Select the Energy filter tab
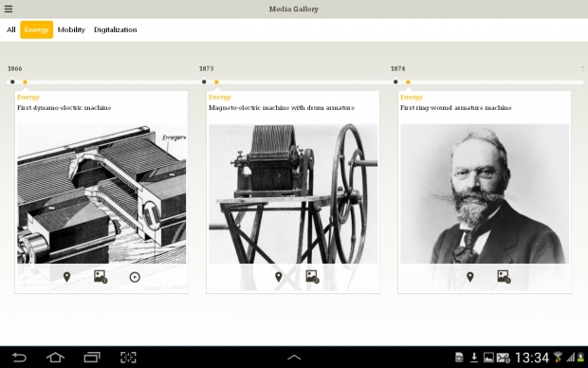 36,29
